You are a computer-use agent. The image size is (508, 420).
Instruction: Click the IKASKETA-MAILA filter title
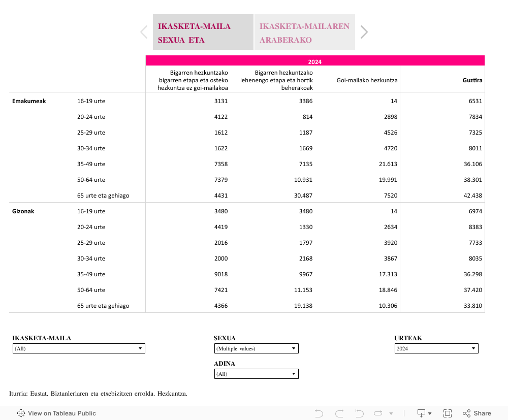42,338
